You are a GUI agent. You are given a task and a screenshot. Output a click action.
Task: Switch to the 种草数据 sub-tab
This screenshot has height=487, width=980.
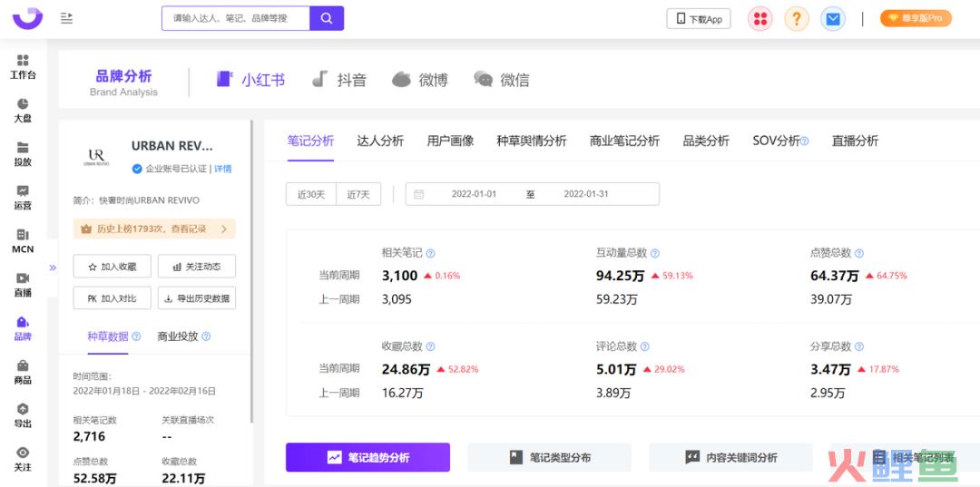tap(108, 336)
